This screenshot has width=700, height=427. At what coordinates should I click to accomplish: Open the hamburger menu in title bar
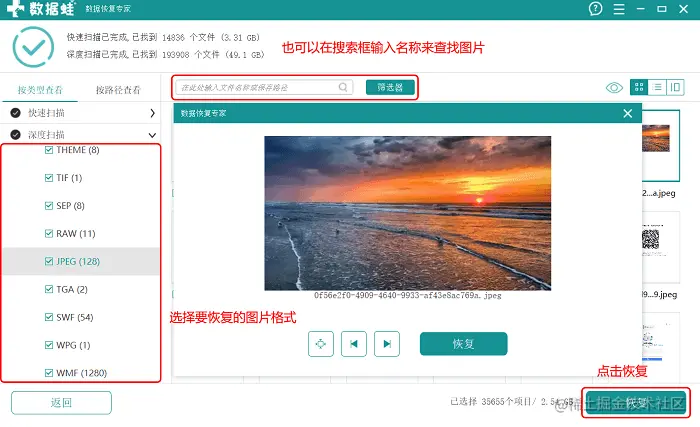coord(619,9)
